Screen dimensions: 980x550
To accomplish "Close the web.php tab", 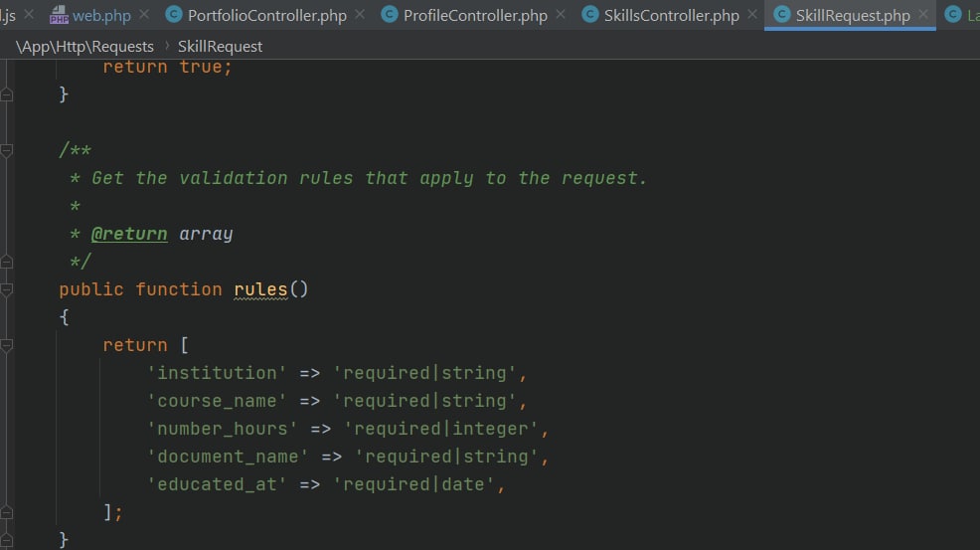I will [144, 14].
